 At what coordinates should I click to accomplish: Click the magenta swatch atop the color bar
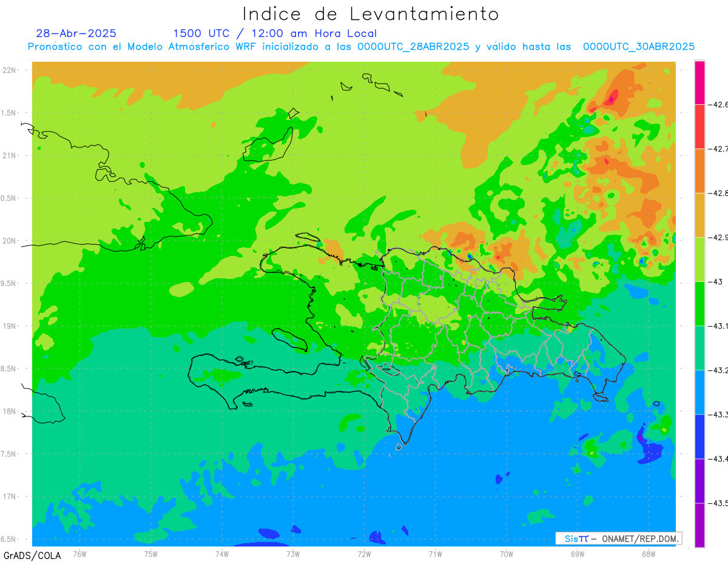click(x=699, y=82)
